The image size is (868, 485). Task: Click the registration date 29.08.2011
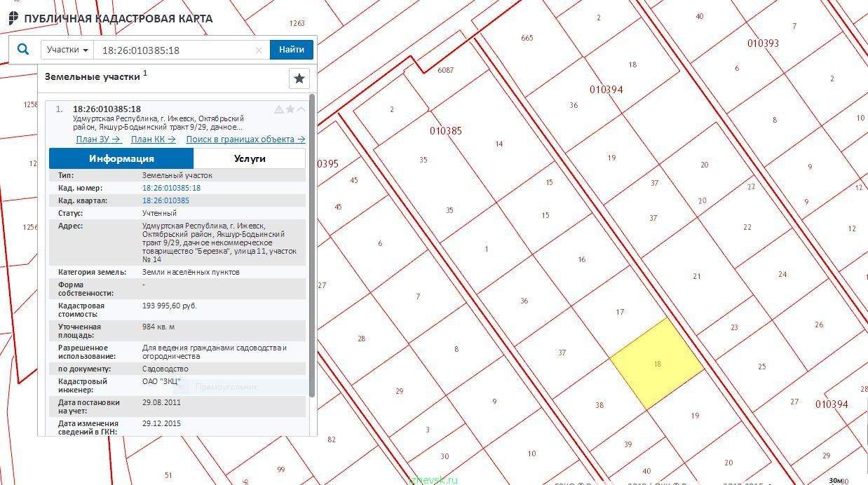pos(161,402)
